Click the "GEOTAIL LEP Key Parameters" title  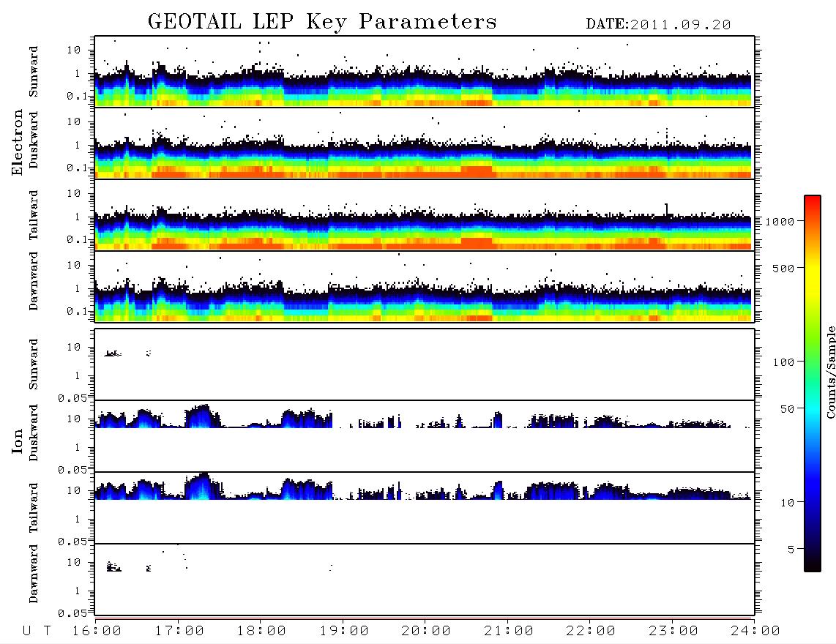coord(322,22)
